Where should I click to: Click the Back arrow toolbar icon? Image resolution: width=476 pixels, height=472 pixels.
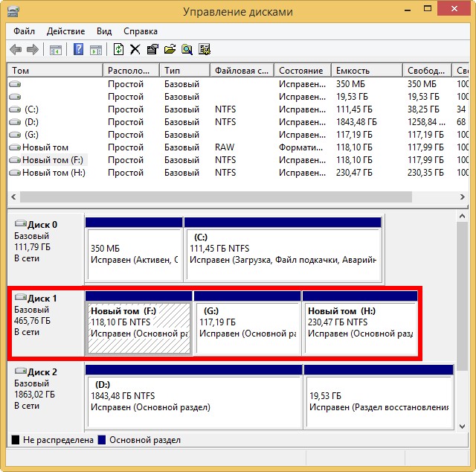pos(16,49)
